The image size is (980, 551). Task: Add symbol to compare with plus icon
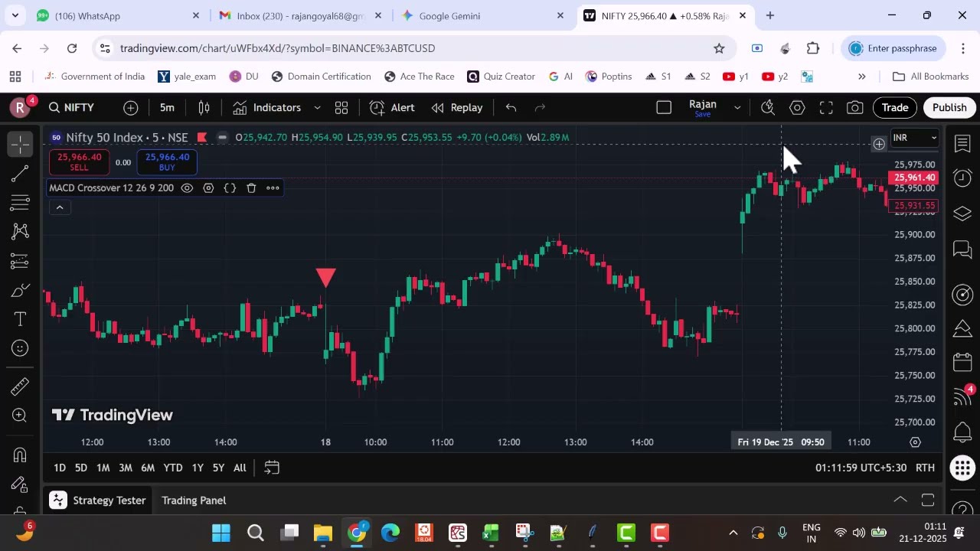tap(131, 108)
